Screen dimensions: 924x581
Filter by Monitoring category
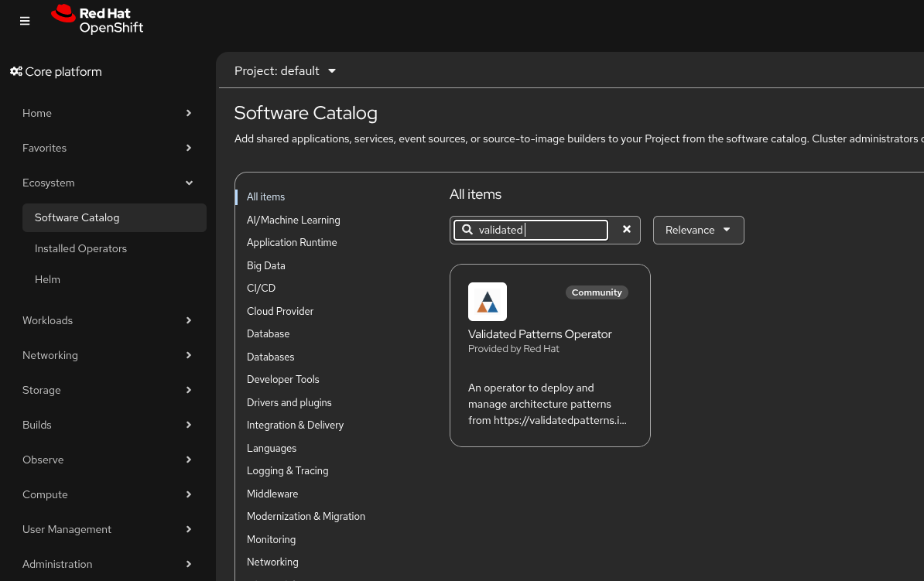271,539
